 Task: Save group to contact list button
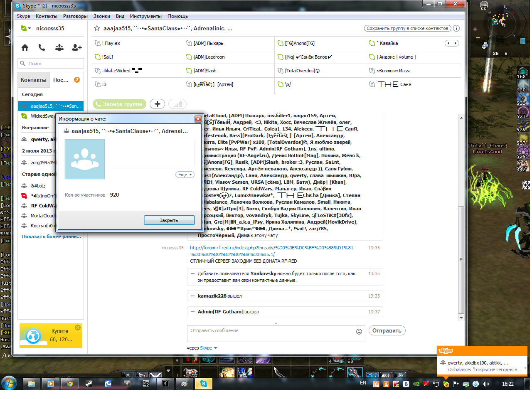coord(407,28)
